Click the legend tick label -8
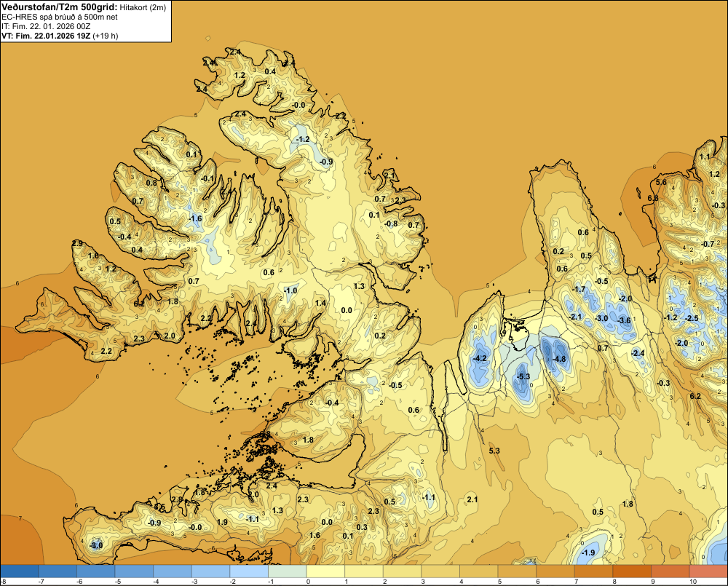This screenshot has width=728, height=586. [x=4, y=582]
